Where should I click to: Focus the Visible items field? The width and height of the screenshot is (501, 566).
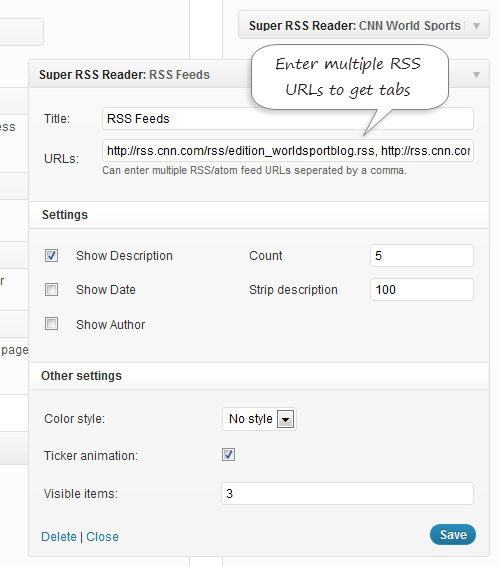[347, 493]
